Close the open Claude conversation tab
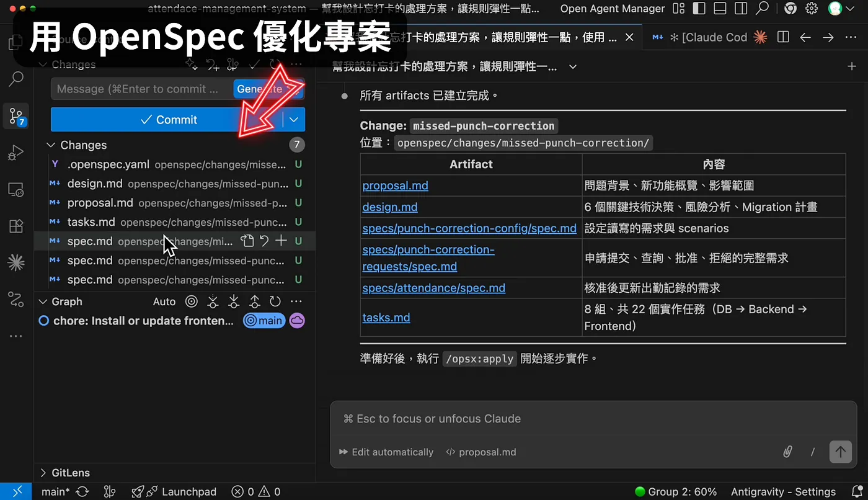The width and height of the screenshot is (868, 500). pyautogui.click(x=629, y=37)
